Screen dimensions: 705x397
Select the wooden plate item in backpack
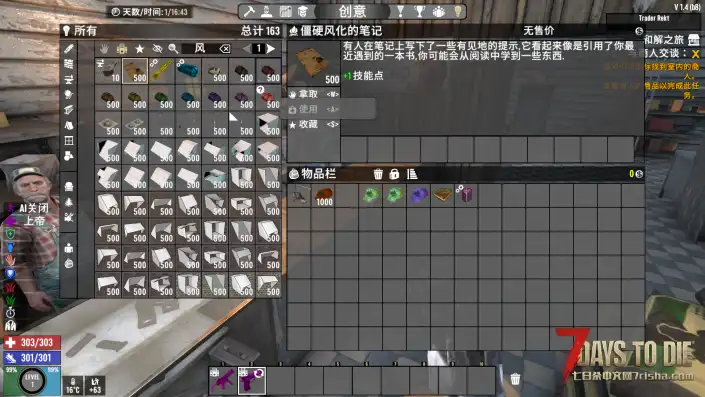442,196
